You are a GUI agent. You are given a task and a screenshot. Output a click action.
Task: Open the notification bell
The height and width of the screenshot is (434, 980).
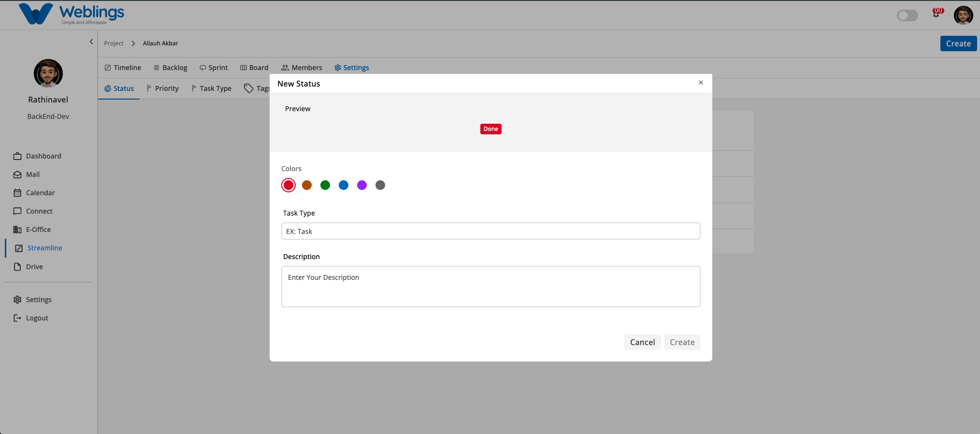(x=936, y=14)
